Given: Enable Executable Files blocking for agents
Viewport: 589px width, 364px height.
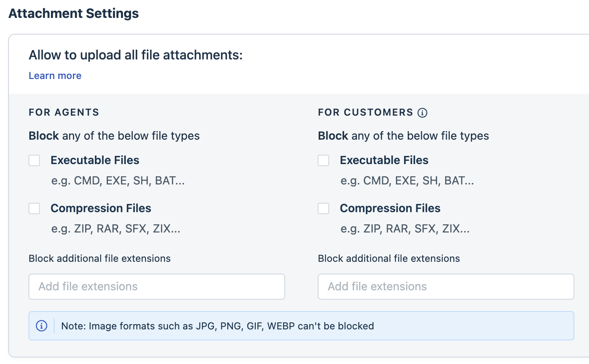Looking at the screenshot, I should point(34,160).
